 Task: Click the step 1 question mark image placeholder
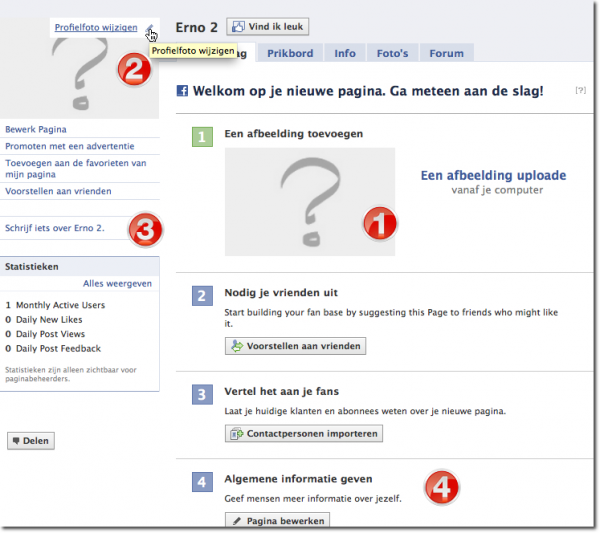310,202
